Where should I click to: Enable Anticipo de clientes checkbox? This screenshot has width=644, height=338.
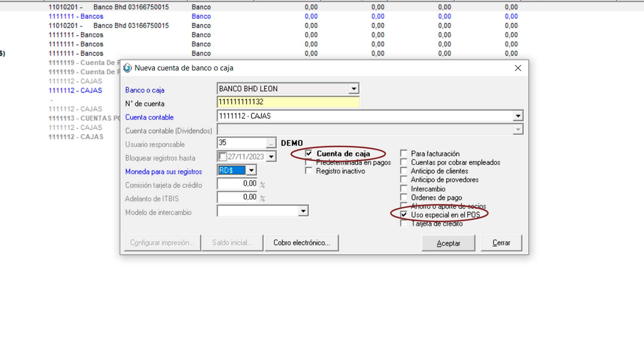tap(404, 171)
